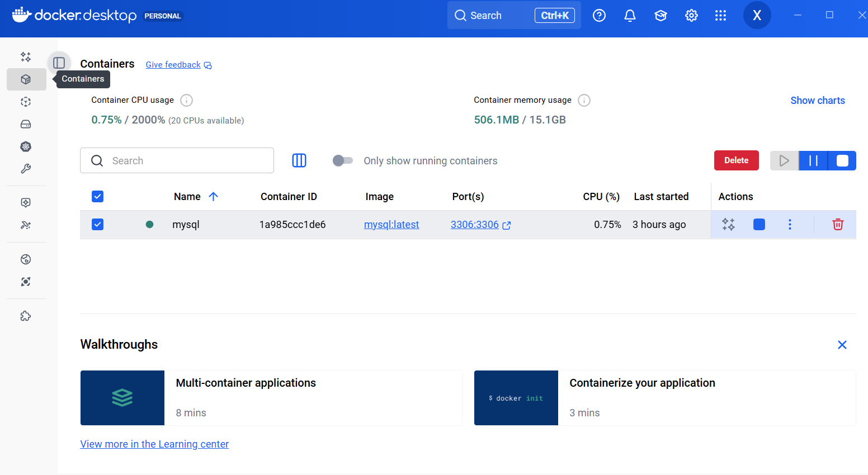Click the PERSONAL plan badge
Viewport: 868px width, 475px height.
(x=163, y=16)
